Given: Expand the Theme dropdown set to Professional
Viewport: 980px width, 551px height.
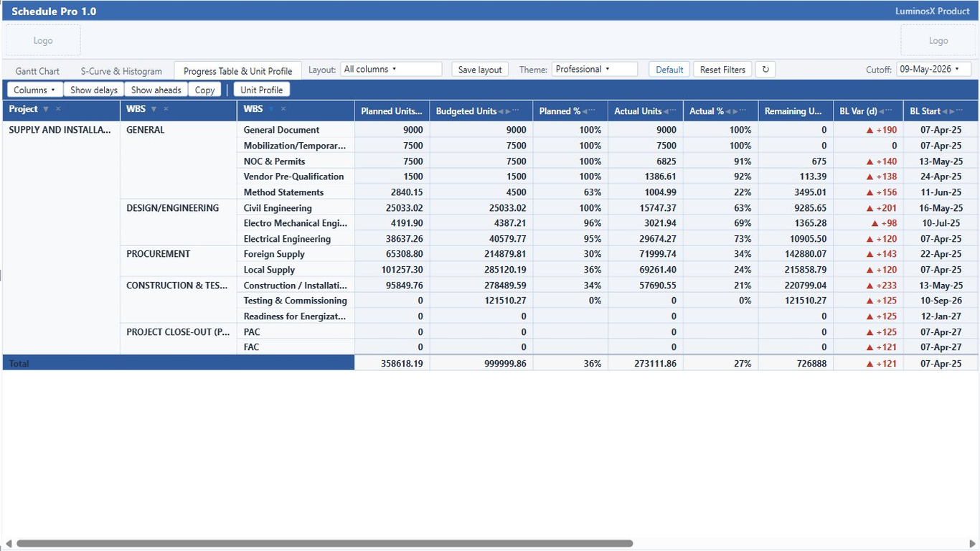Looking at the screenshot, I should point(595,70).
